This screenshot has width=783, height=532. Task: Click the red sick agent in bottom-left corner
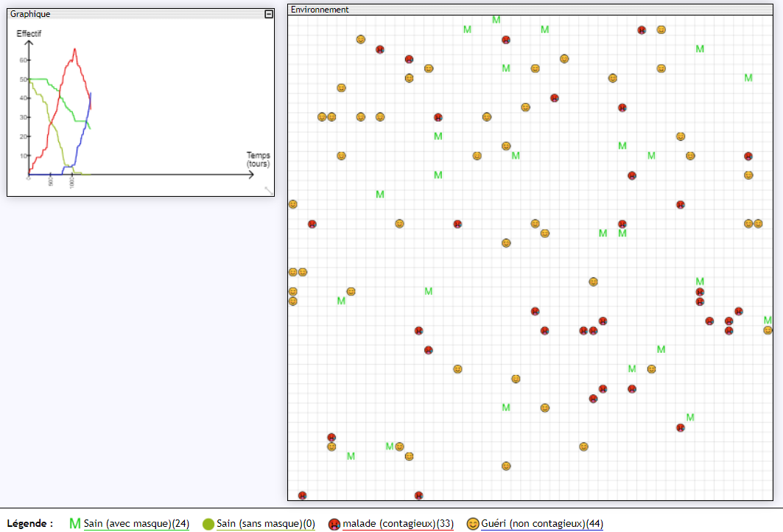[302, 495]
